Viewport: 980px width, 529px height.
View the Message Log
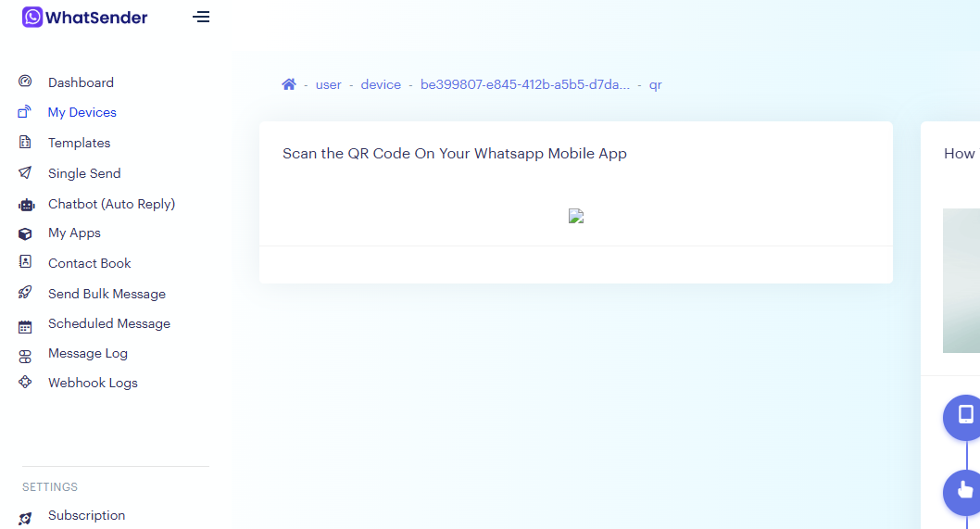[87, 353]
